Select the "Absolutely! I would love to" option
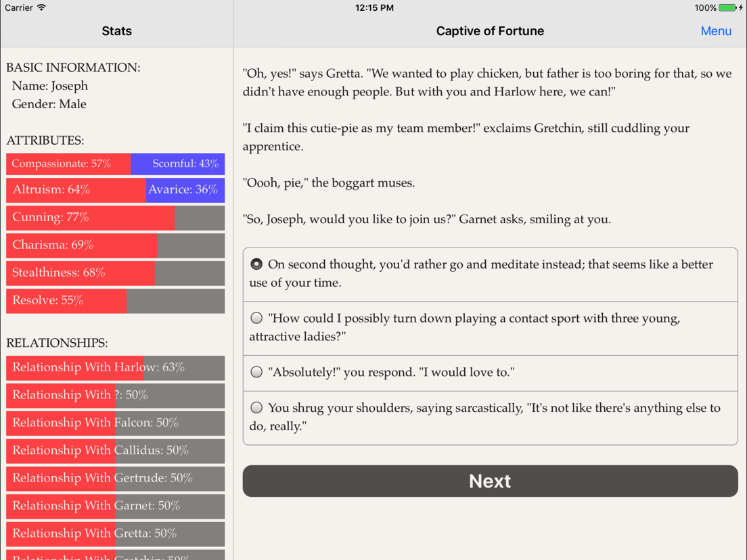 (490, 373)
